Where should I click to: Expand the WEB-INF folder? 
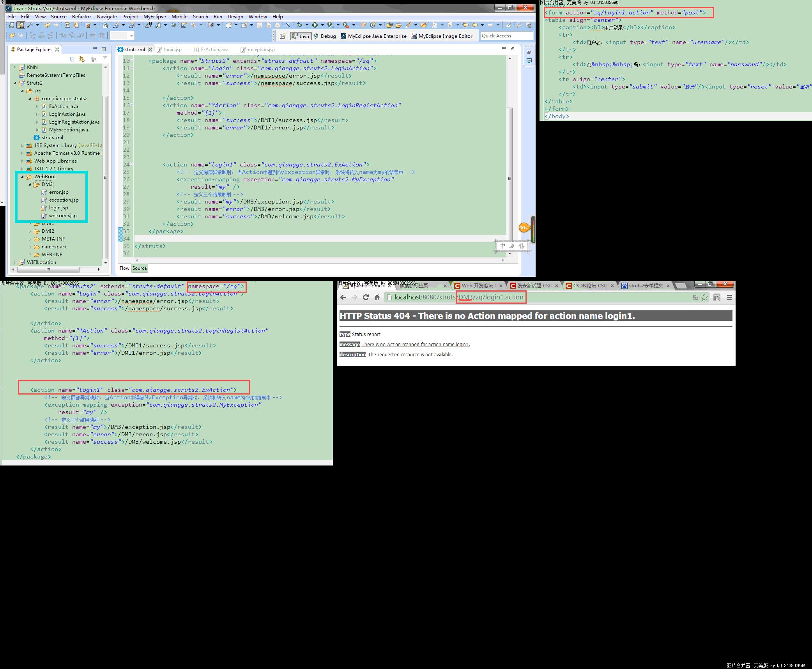pyautogui.click(x=30, y=255)
